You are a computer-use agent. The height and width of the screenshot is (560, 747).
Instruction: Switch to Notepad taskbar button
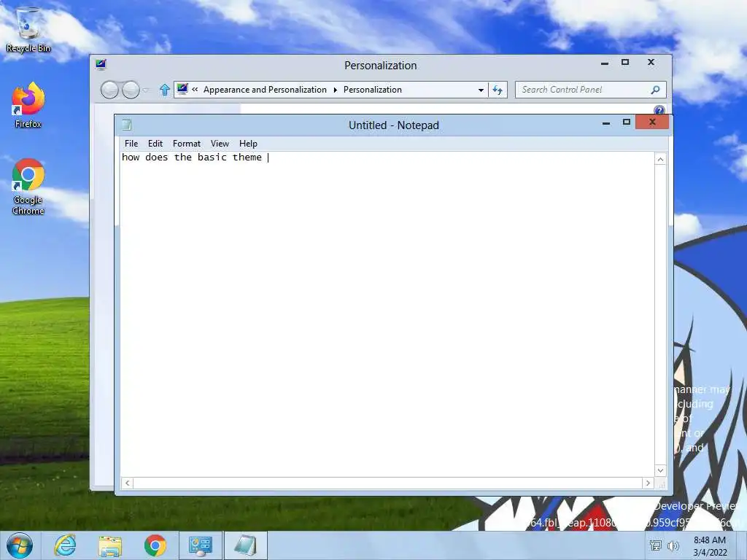(245, 545)
